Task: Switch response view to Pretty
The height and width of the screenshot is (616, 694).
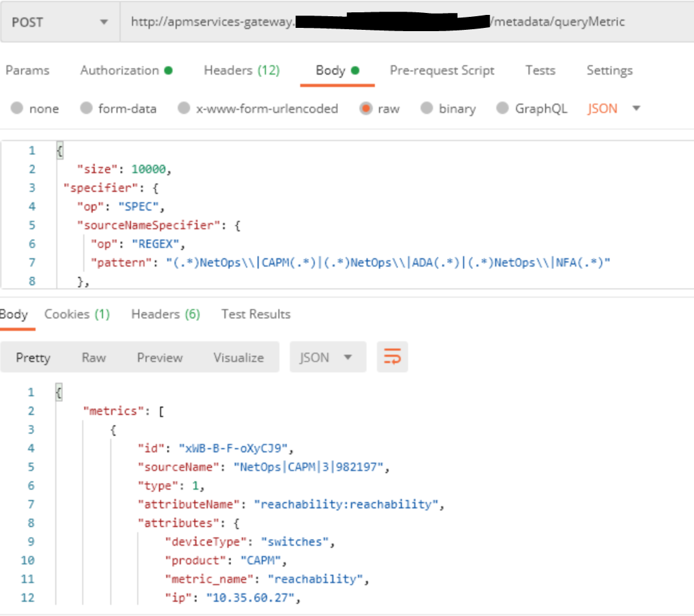Action: point(33,357)
